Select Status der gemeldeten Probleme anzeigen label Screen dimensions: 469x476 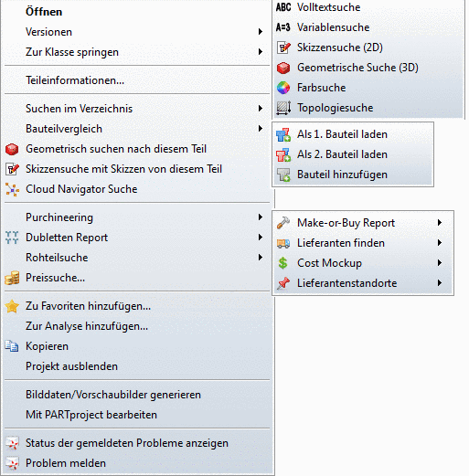127,443
